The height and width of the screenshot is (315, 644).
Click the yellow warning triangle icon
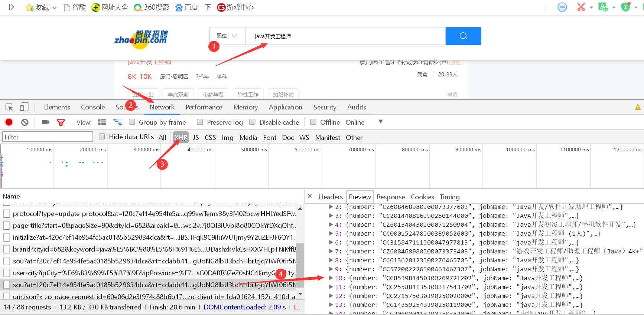pos(638,107)
